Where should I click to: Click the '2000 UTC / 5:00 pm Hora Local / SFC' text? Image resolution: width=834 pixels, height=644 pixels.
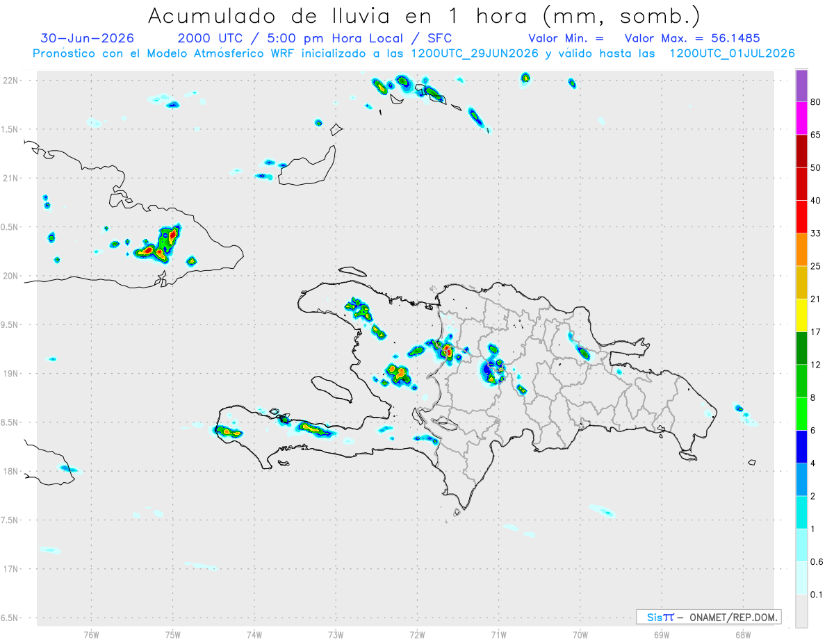tap(315, 38)
